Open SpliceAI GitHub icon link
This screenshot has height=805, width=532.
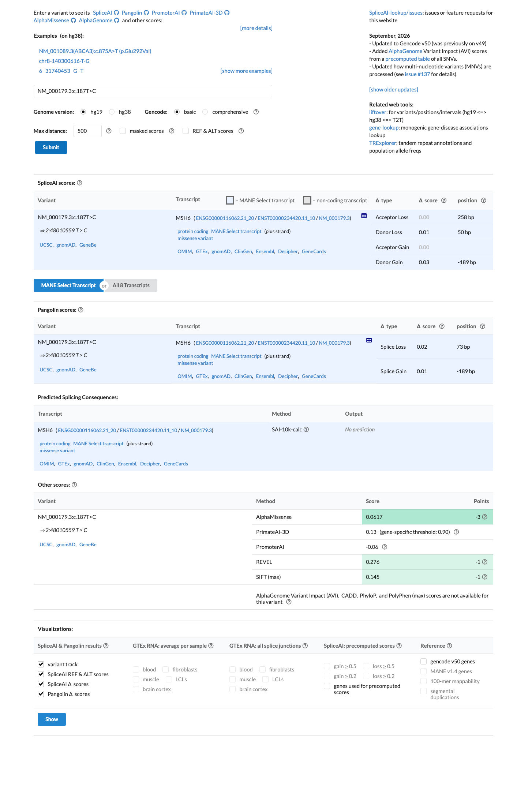coord(116,13)
